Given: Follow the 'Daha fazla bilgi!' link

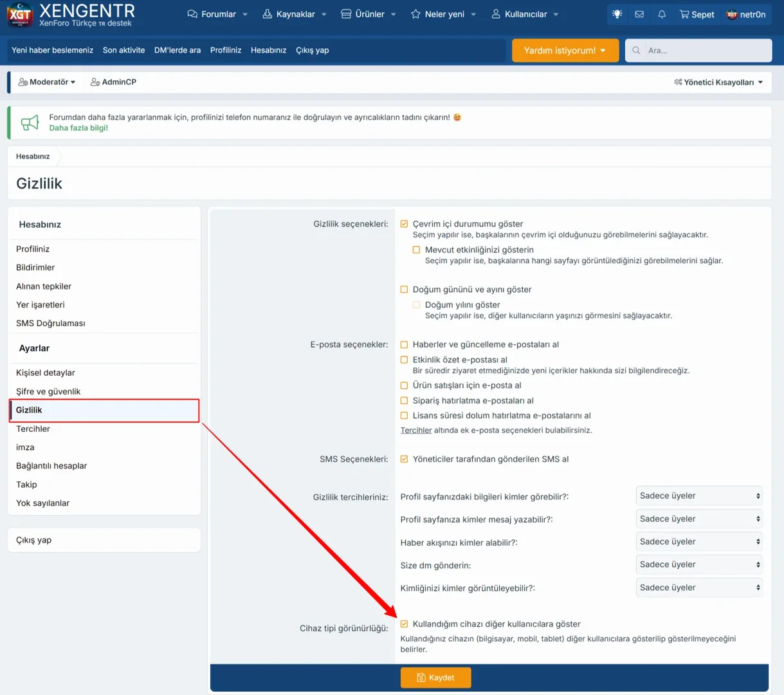Looking at the screenshot, I should [78, 128].
